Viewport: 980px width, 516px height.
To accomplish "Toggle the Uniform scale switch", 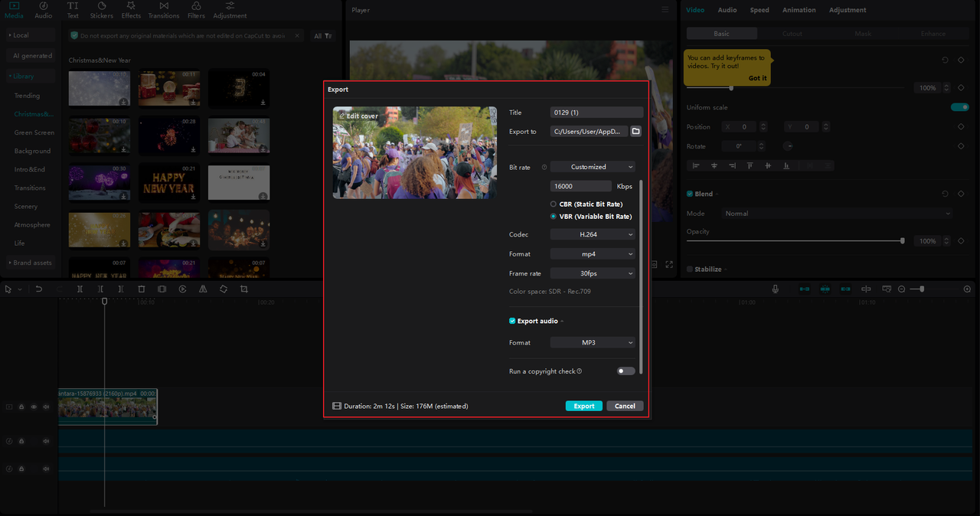I will [959, 107].
